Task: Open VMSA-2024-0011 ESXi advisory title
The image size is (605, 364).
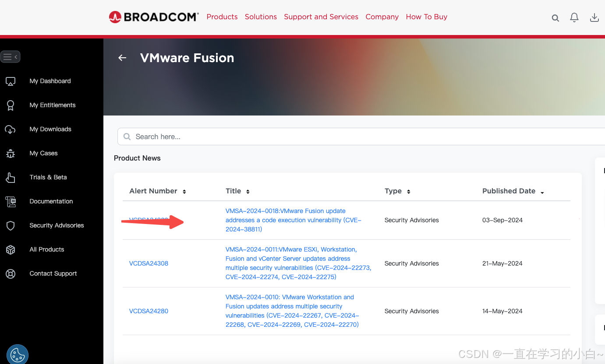Action: [x=298, y=263]
